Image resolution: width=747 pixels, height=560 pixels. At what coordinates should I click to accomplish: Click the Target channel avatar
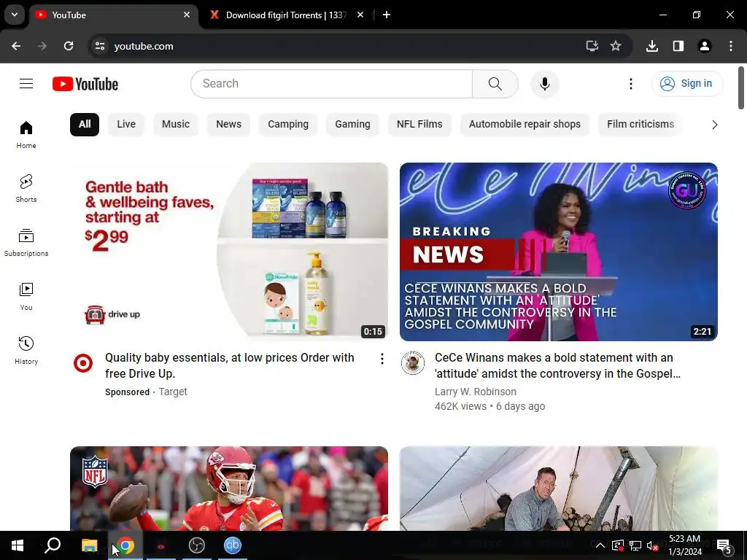click(83, 363)
